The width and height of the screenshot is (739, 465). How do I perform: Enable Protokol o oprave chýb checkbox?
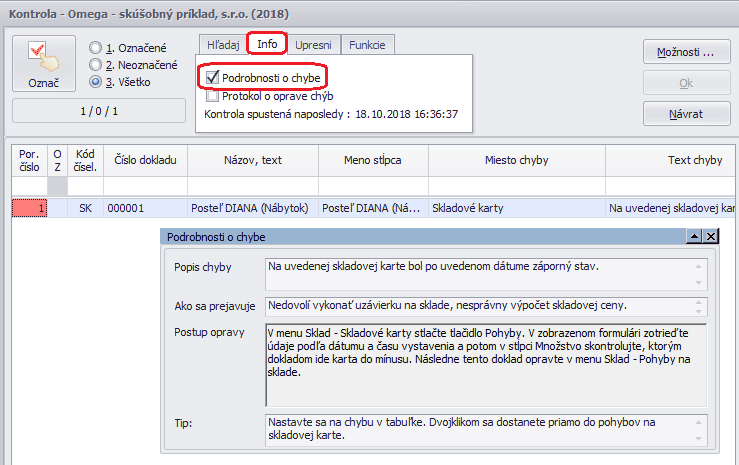coord(212,96)
